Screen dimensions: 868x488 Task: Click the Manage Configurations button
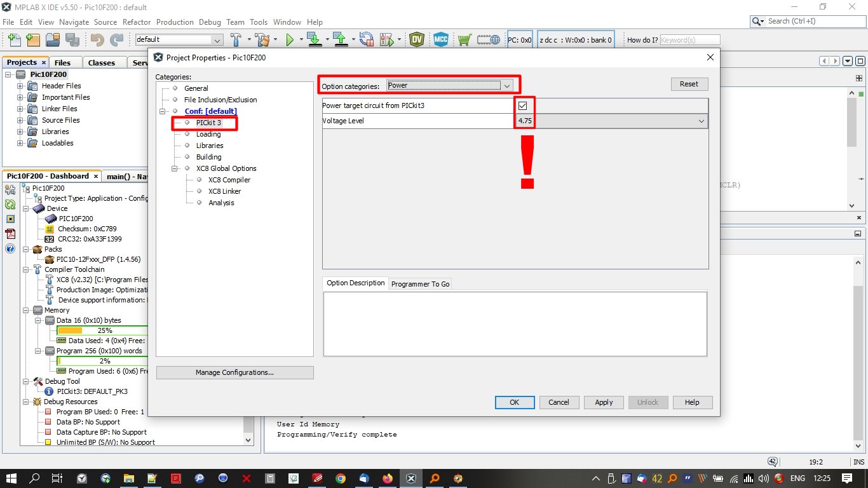(x=234, y=372)
